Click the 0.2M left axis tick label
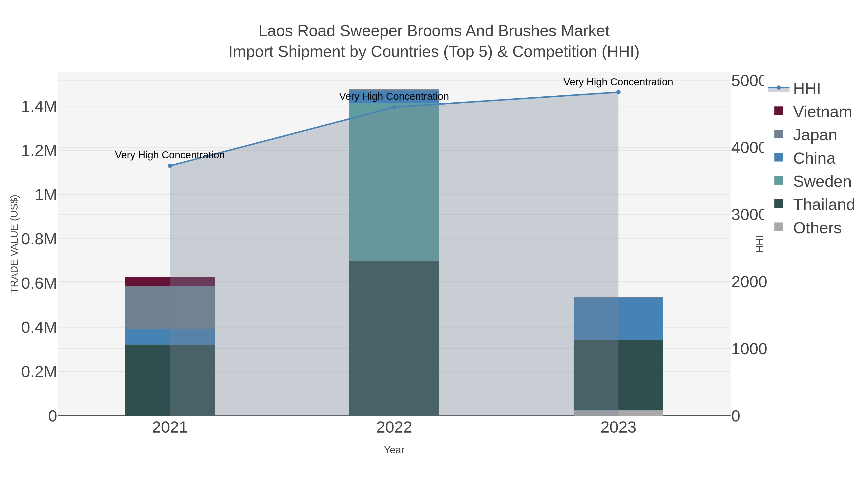868x488 pixels. (x=39, y=372)
